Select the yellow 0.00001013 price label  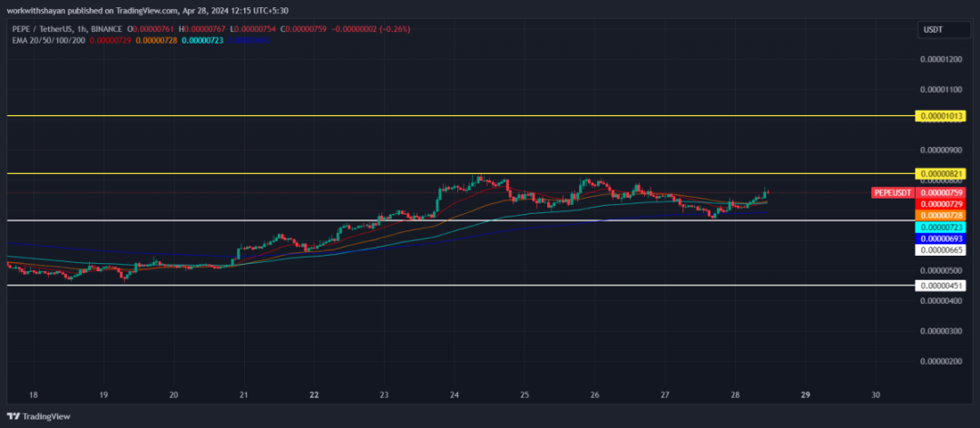941,117
